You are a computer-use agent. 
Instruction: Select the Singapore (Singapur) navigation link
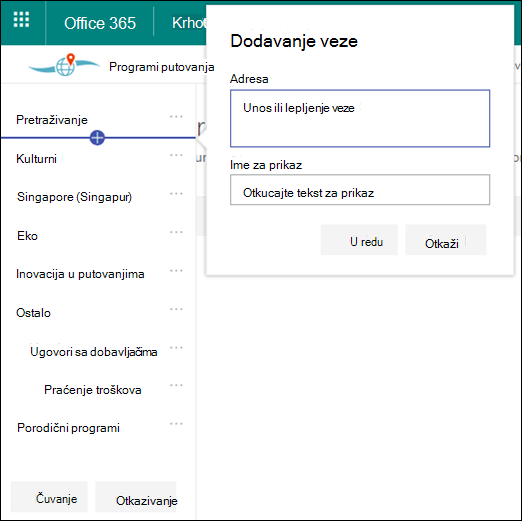tap(74, 197)
